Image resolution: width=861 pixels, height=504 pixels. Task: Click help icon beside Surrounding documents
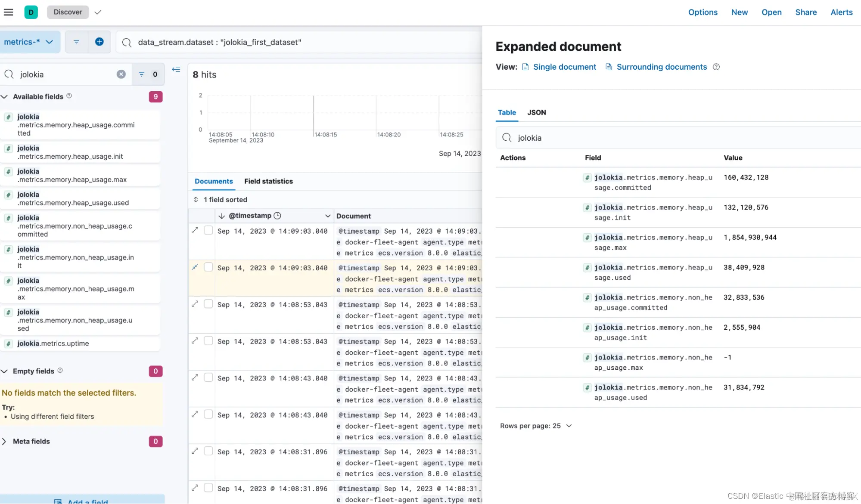coord(716,67)
